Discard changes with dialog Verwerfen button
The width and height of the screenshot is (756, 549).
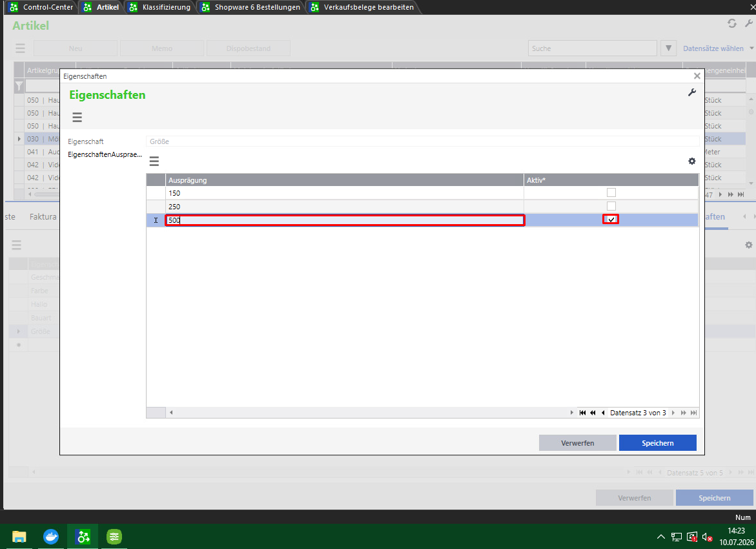pos(578,443)
